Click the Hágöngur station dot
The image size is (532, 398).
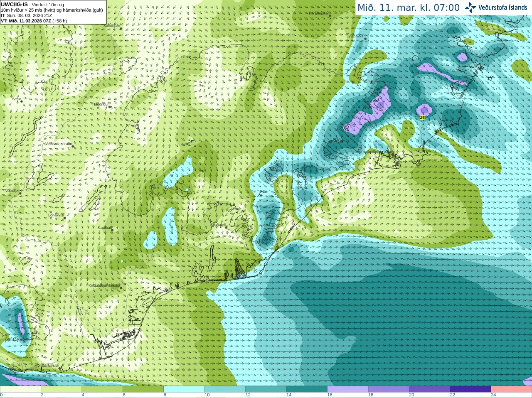pyautogui.click(x=110, y=107)
